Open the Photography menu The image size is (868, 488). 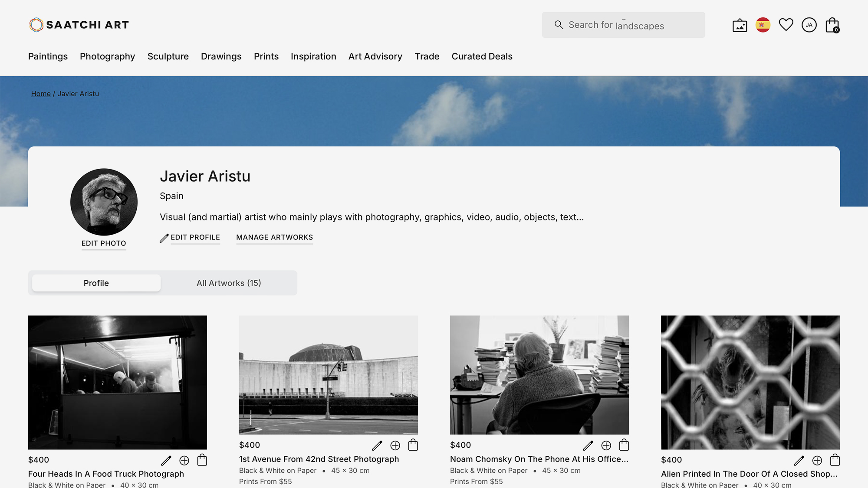click(107, 56)
